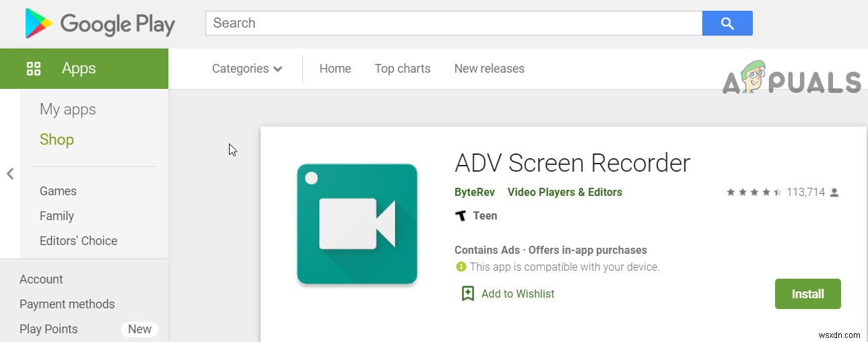Click the reviewer count person icon
Viewport: 868px width, 342px height.
[x=834, y=193]
